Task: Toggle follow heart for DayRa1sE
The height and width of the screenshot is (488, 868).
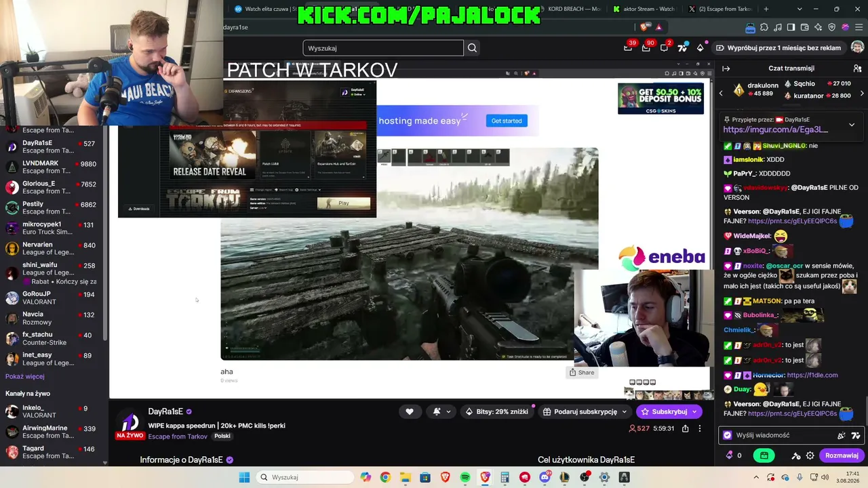Action: [x=410, y=411]
